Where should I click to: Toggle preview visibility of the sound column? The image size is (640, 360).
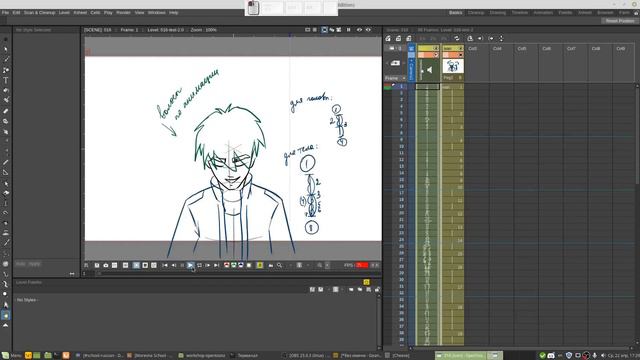436,48
